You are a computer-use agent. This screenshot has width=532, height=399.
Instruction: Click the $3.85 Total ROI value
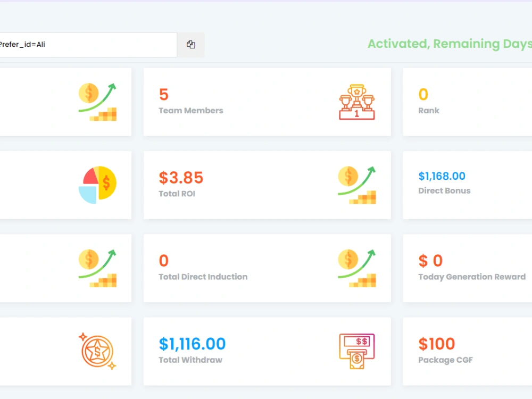click(x=181, y=178)
